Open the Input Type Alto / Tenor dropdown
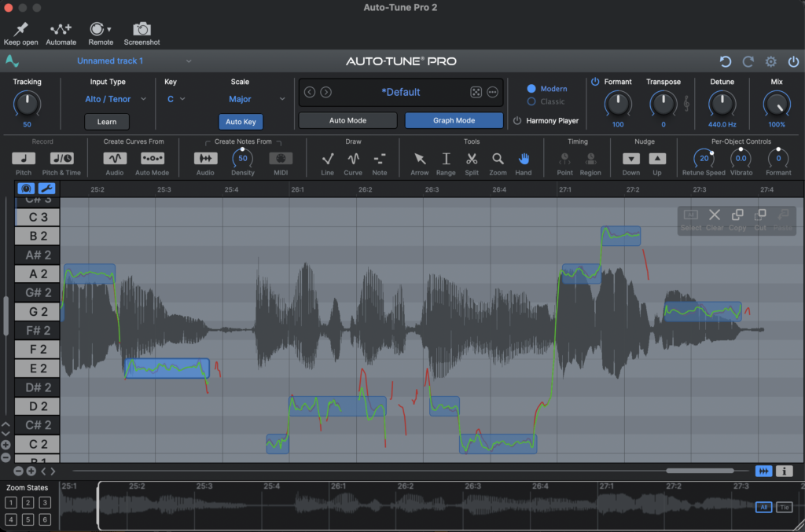 115,99
